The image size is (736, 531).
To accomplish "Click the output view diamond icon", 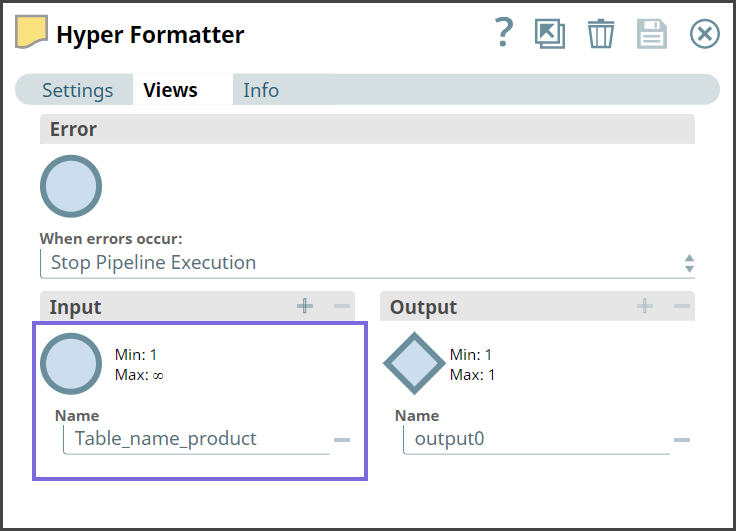I will point(414,364).
